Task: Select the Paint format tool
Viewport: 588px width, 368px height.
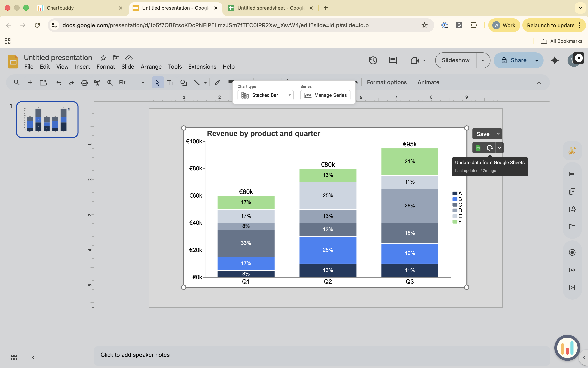Action: point(97,83)
